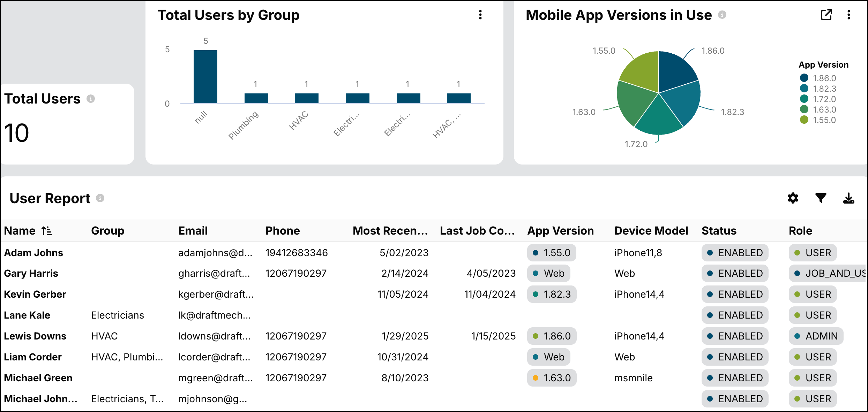Image resolution: width=868 pixels, height=412 pixels.
Task: Click the Total Users info icon
Action: [91, 99]
